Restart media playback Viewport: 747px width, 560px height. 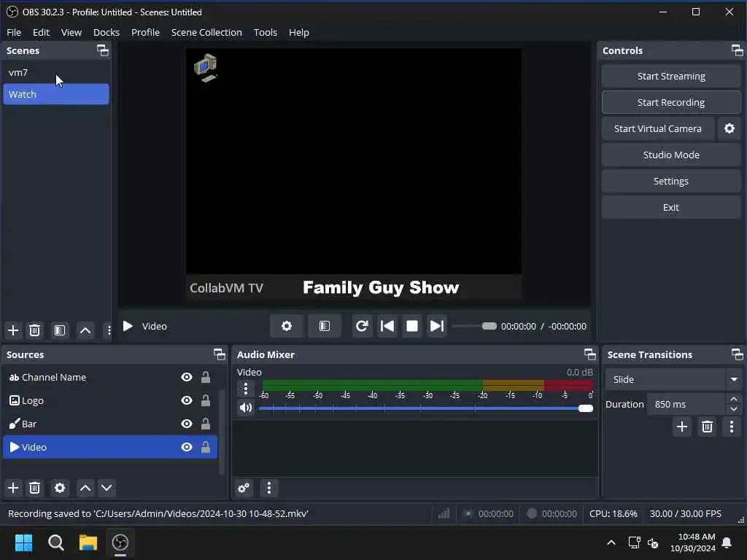[x=362, y=326]
